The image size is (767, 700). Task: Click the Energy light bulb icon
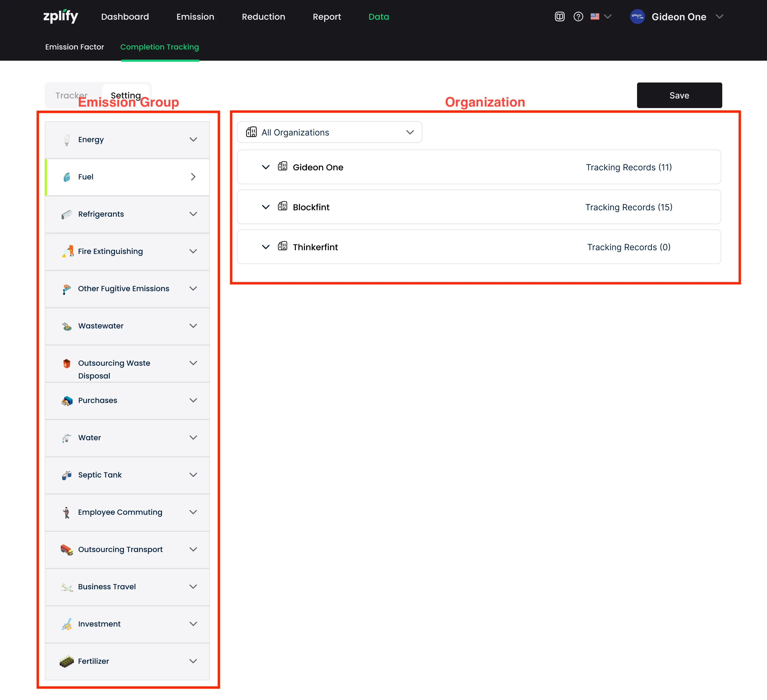pyautogui.click(x=67, y=140)
